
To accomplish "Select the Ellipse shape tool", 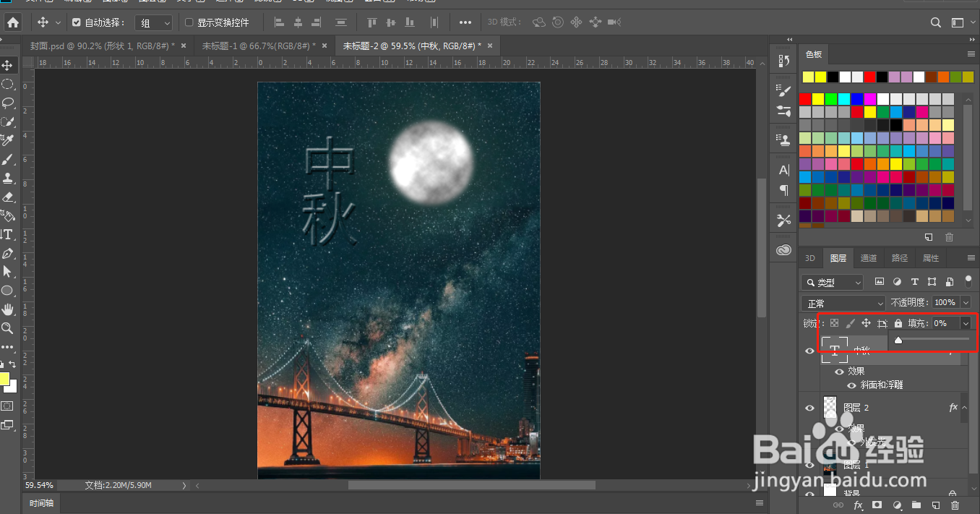I will point(8,291).
